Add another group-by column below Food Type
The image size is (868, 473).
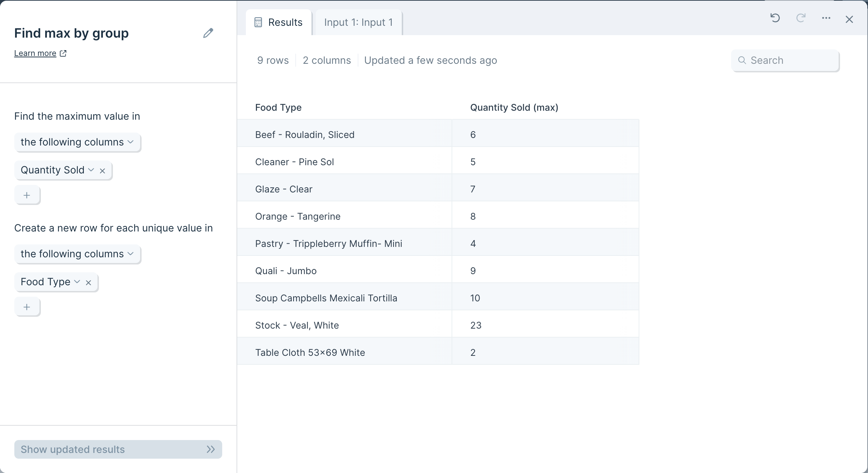point(27,307)
